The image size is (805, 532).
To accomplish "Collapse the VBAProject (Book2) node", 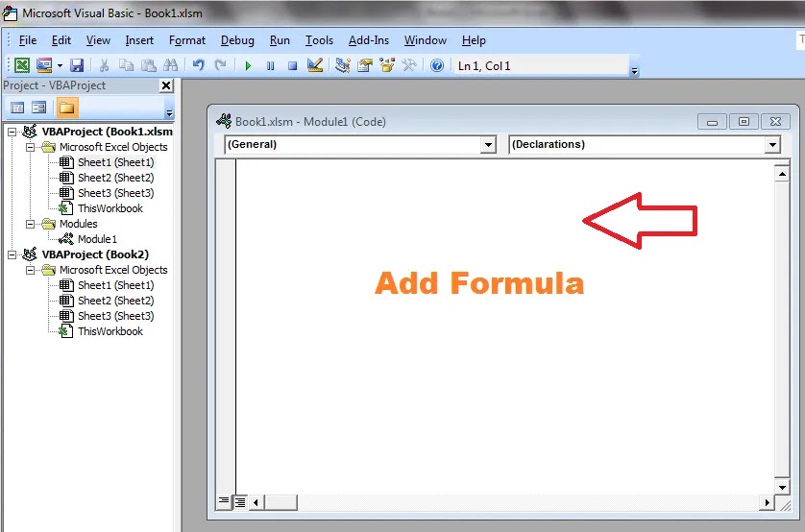I will tap(12, 255).
